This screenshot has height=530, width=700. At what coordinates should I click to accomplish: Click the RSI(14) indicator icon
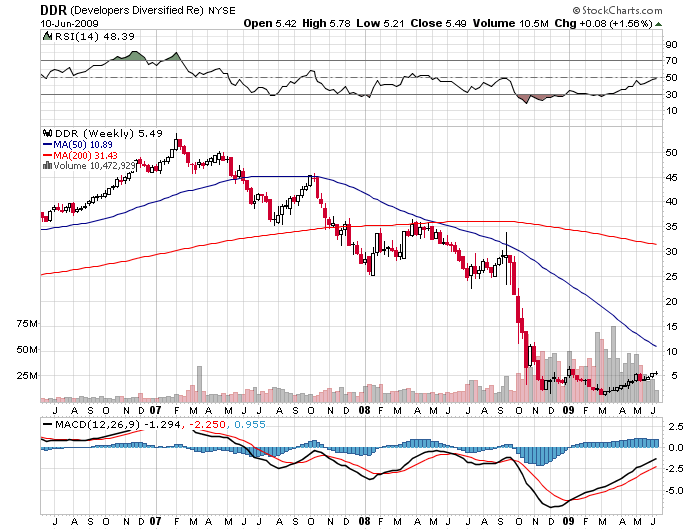click(x=47, y=36)
